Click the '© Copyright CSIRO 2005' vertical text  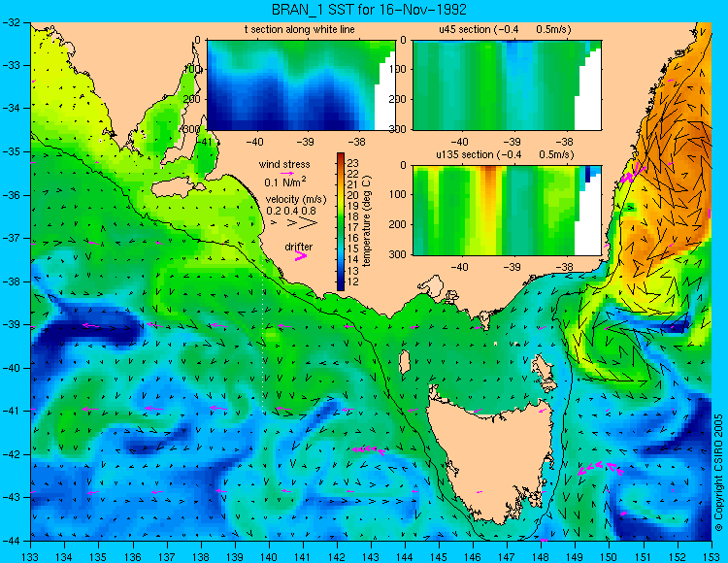point(718,473)
